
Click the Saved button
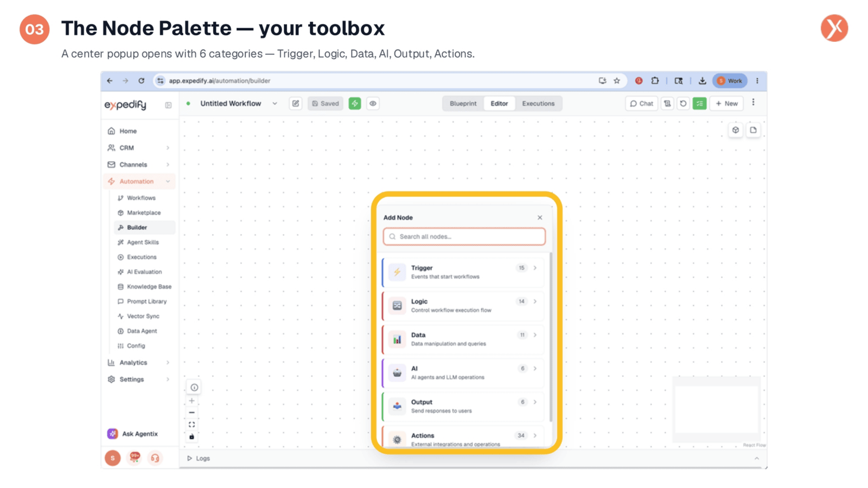pyautogui.click(x=325, y=104)
